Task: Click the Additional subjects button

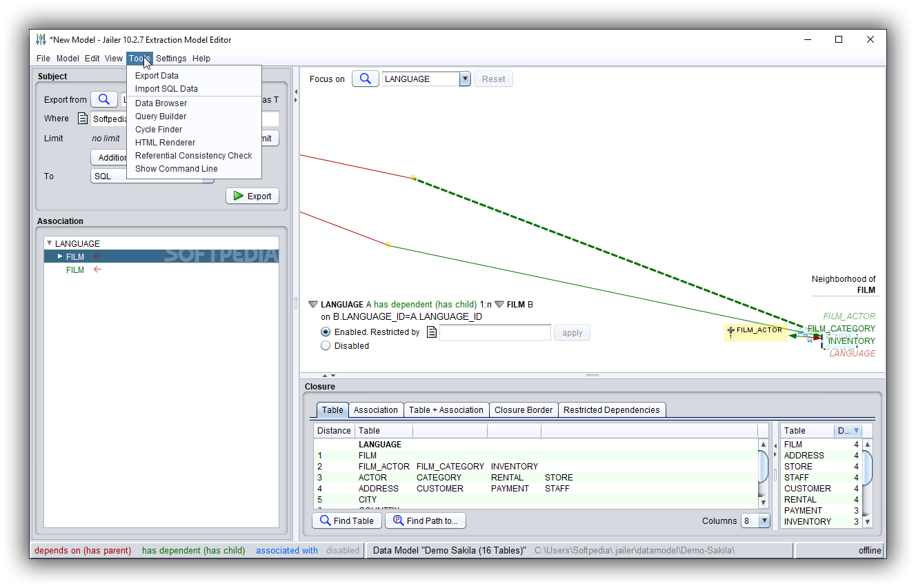Action: point(109,157)
